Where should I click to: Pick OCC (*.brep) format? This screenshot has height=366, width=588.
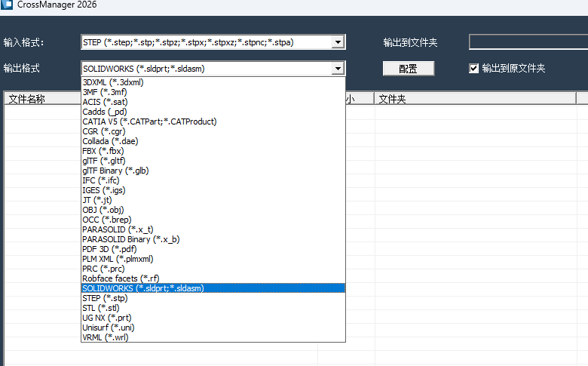click(x=213, y=220)
